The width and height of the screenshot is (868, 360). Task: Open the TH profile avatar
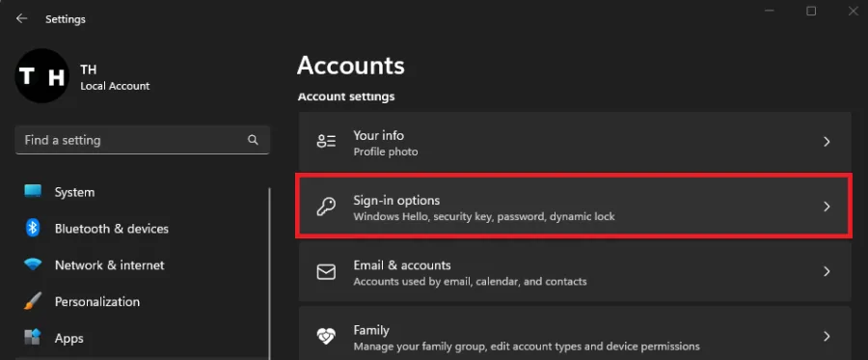pos(42,76)
